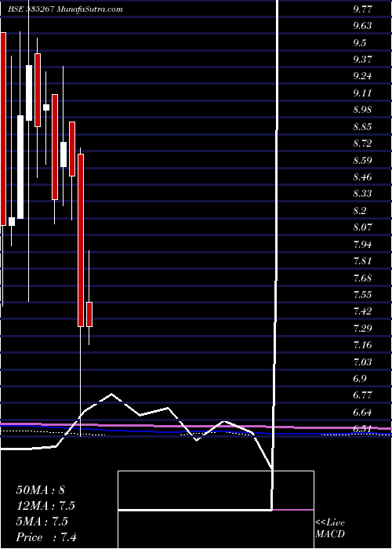The image size is (392, 549).
Task: Click the 8.59 price axis label
Action: tap(362, 161)
